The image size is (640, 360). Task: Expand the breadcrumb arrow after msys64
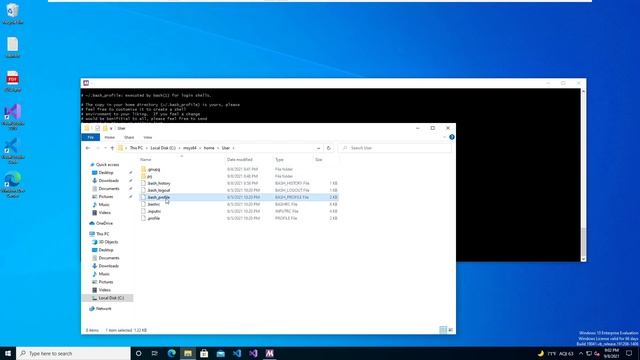click(x=200, y=148)
